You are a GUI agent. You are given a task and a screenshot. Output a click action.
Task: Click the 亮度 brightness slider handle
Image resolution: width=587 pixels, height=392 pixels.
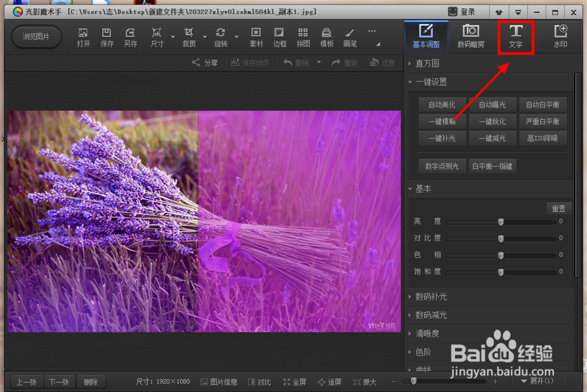coord(501,222)
